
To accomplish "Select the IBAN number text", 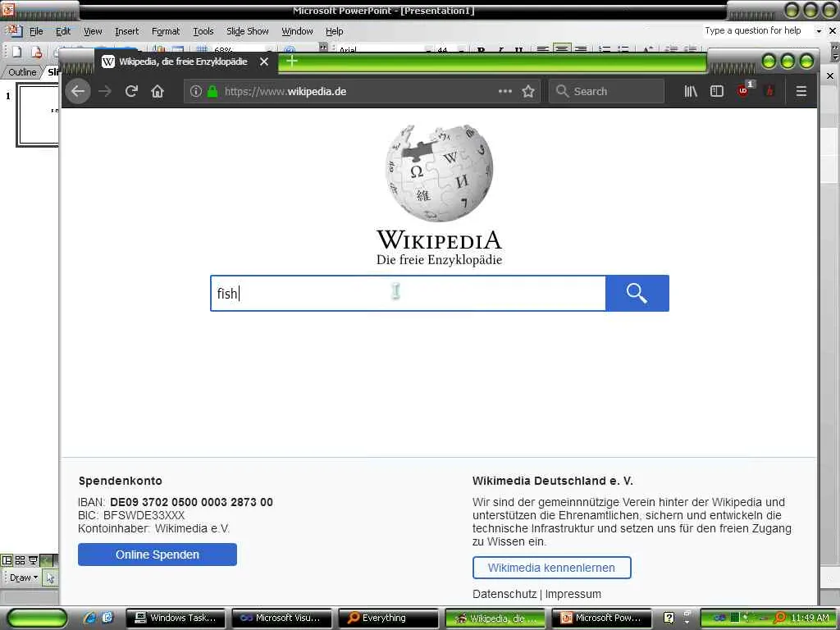I will (191, 502).
